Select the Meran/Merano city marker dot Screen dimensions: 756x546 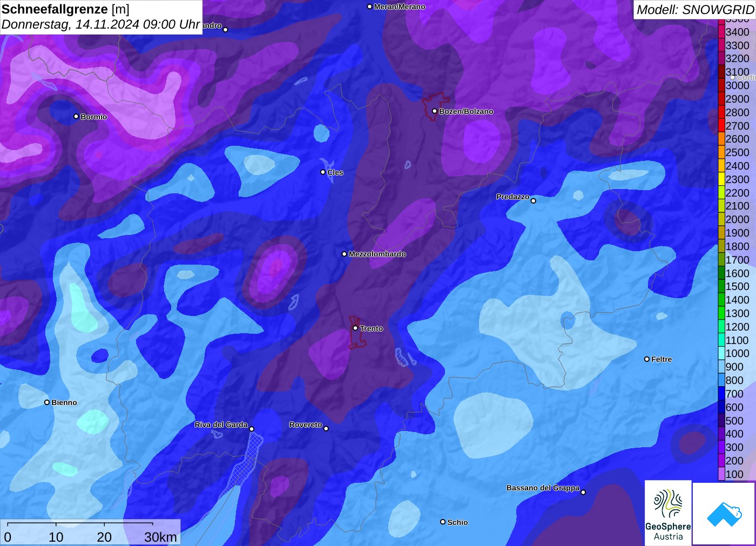coord(369,6)
